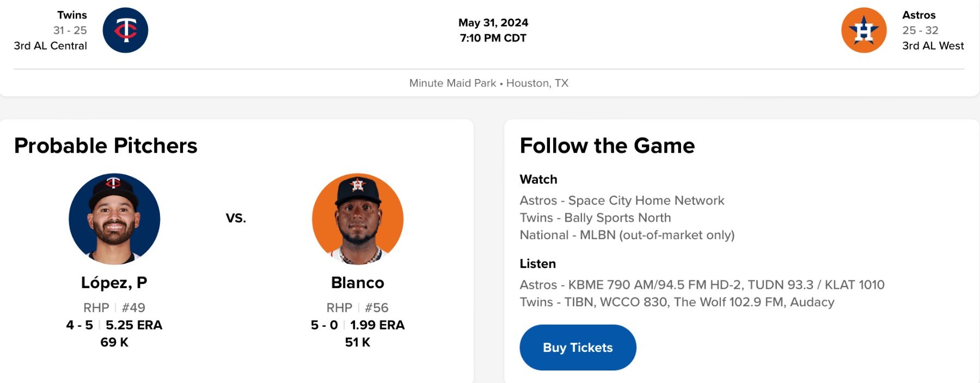Click Minute Maid Park venue text
980x383 pixels.
tap(452, 83)
